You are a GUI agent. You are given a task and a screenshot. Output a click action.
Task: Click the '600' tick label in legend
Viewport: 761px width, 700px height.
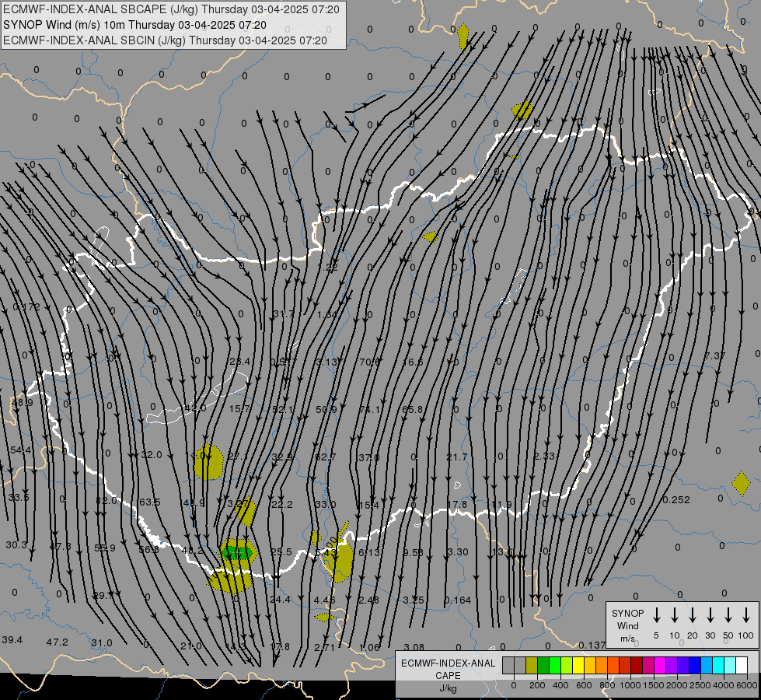pyautogui.click(x=584, y=685)
